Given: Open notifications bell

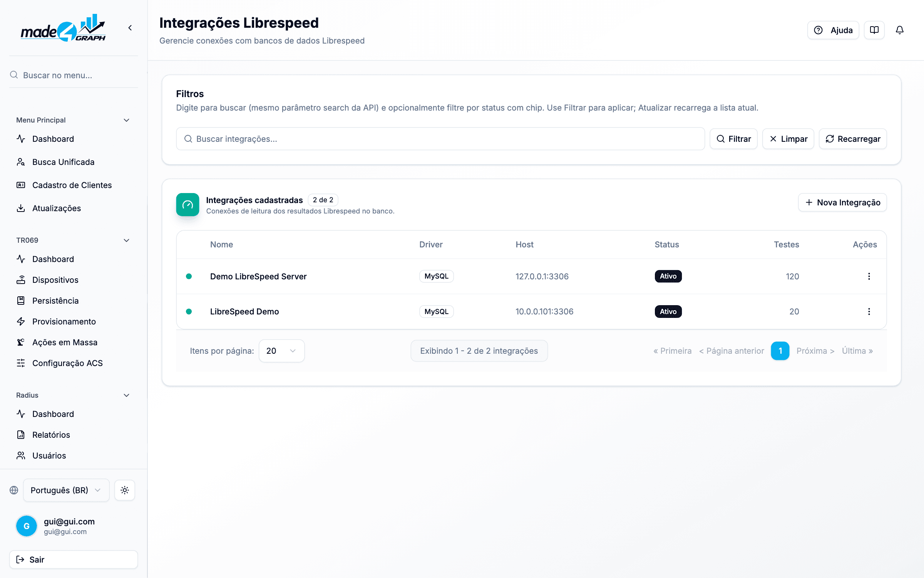Looking at the screenshot, I should [x=899, y=30].
